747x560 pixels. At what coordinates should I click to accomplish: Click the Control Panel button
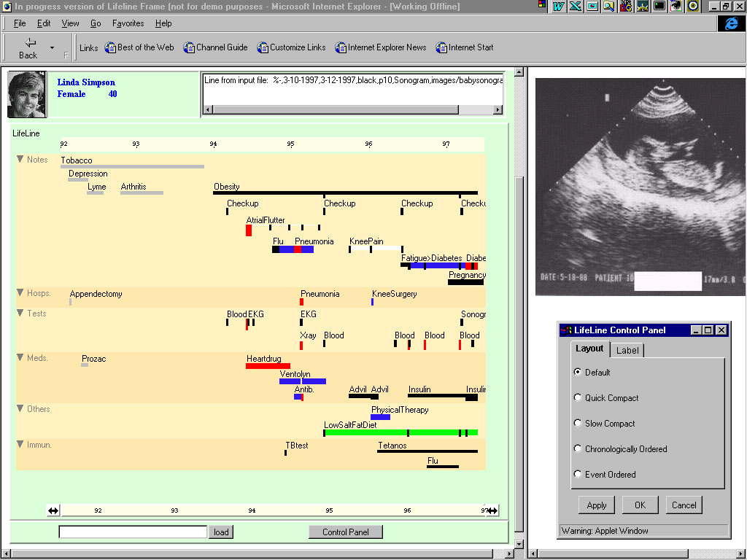(345, 532)
